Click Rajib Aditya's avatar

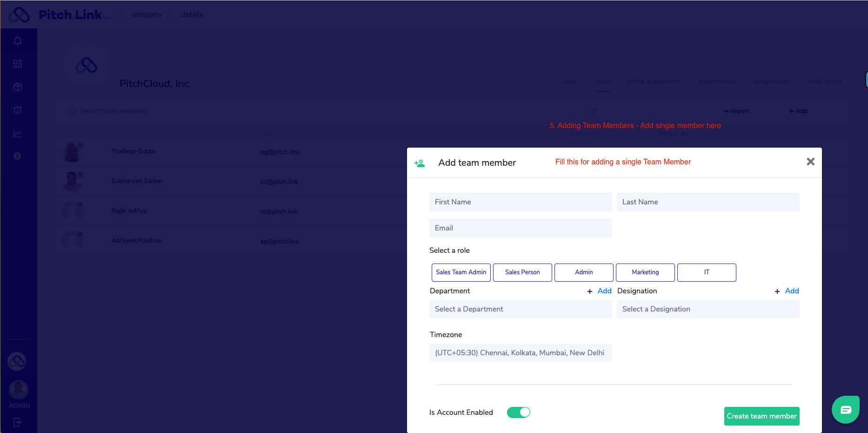click(72, 211)
